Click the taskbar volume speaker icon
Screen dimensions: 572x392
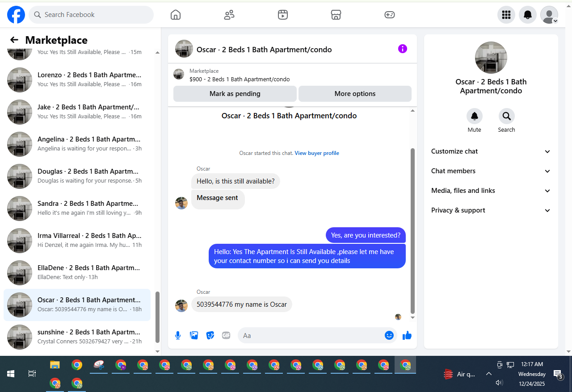click(500, 383)
